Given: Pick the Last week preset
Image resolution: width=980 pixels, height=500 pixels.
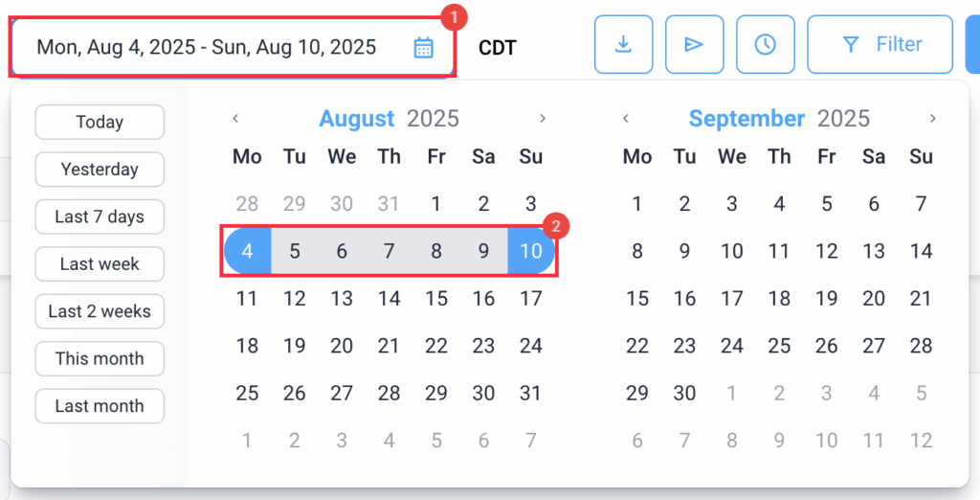Looking at the screenshot, I should point(100,264).
